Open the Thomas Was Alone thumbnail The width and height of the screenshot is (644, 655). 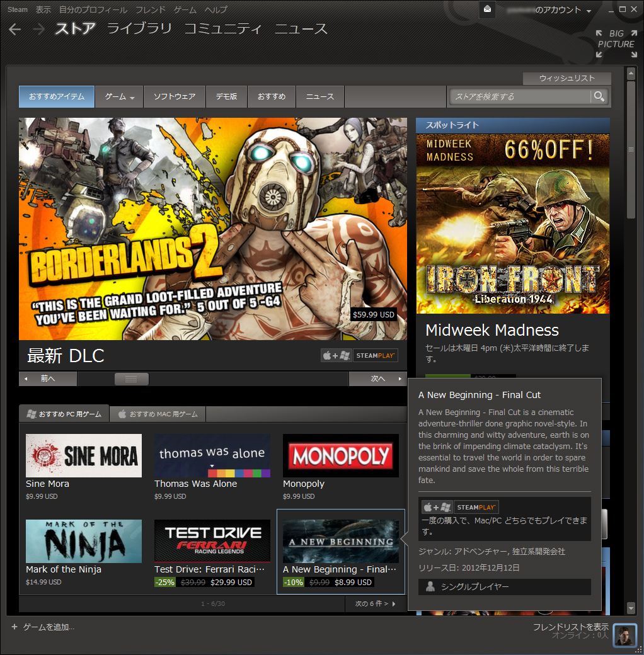(212, 455)
